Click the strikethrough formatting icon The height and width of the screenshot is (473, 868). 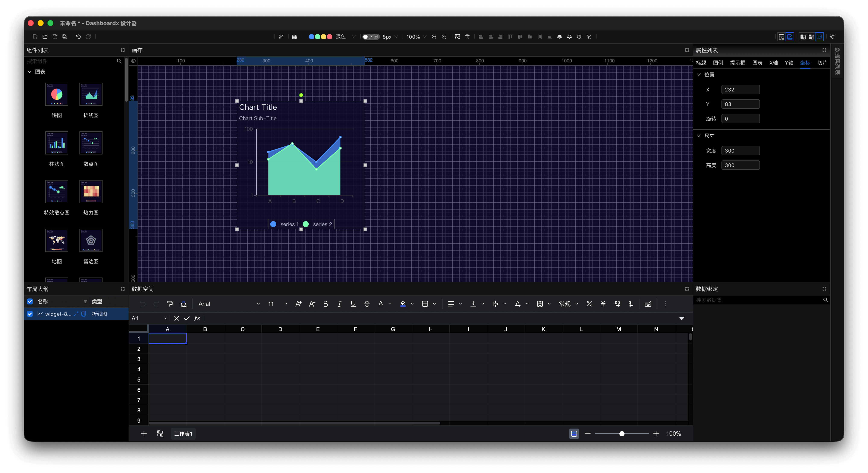tap(367, 304)
